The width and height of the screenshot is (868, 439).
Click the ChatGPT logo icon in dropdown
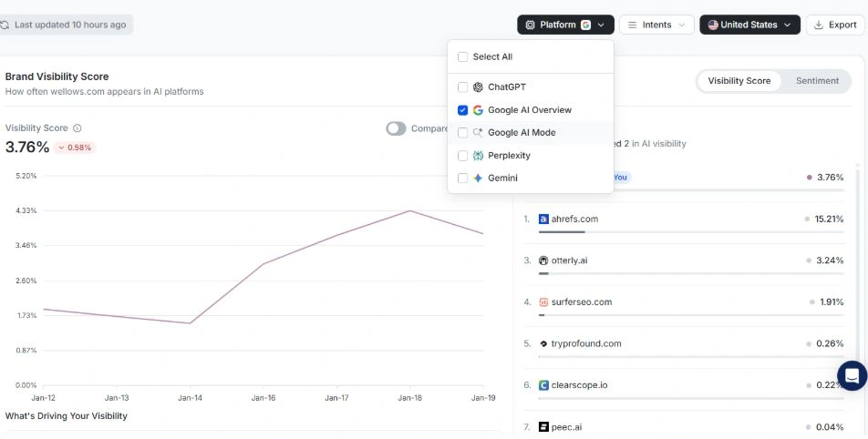(x=479, y=87)
